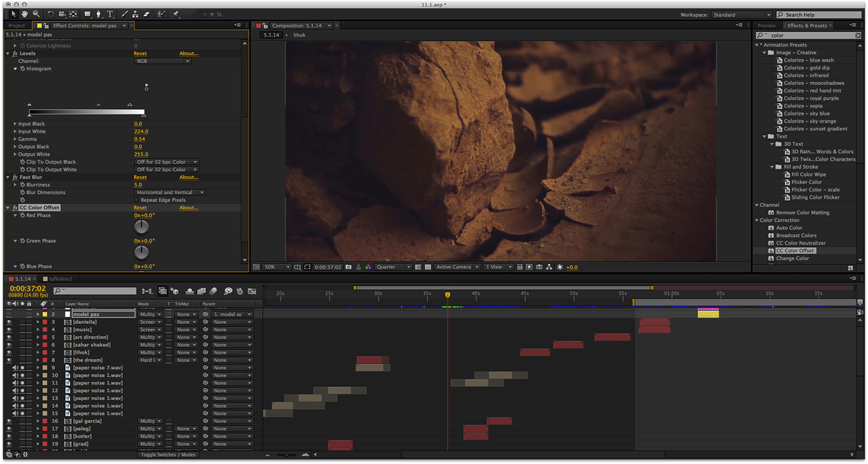Open the Graph Editor in timeline
Screen dimensions: 868x464
click(252, 291)
